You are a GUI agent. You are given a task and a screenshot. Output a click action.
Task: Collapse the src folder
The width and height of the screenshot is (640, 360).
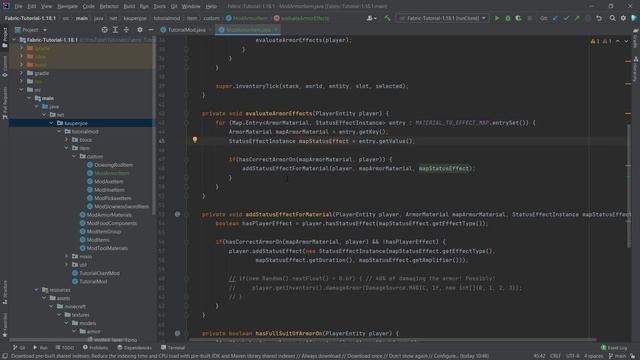[x=21, y=90]
